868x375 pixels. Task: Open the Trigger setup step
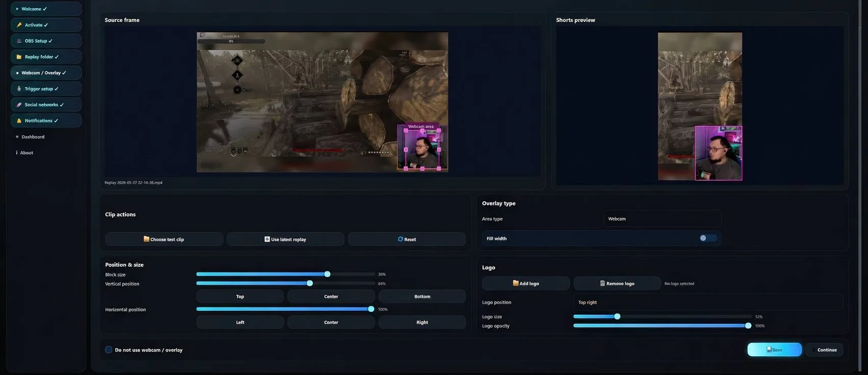(46, 89)
